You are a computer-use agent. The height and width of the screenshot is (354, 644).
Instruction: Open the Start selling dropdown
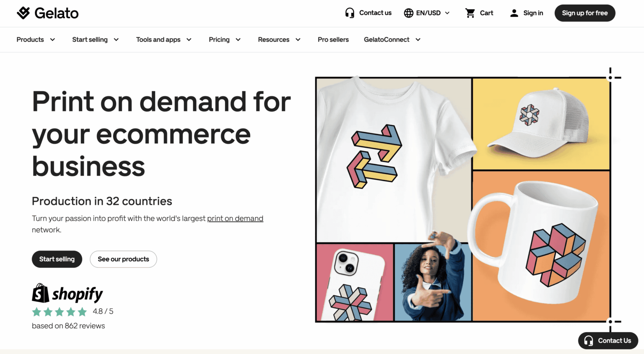click(95, 39)
